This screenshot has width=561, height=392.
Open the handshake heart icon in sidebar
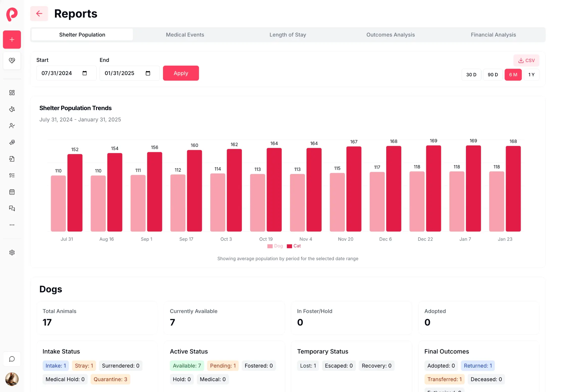[12, 60]
